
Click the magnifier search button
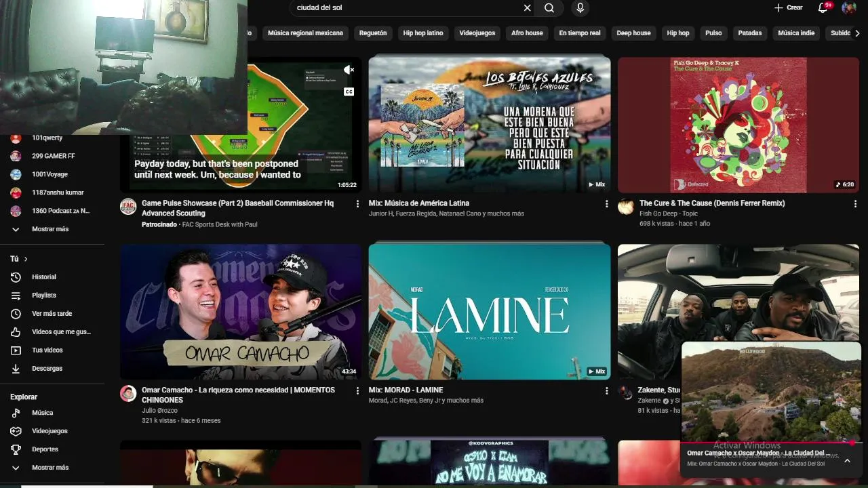pos(549,8)
